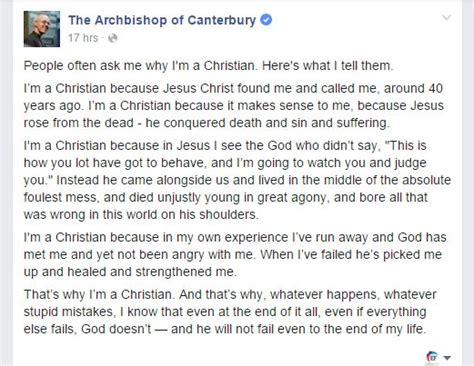The height and width of the screenshot is (366, 474).
Task: Click the line starting "how you lot have got to behave"
Action: click(x=225, y=163)
